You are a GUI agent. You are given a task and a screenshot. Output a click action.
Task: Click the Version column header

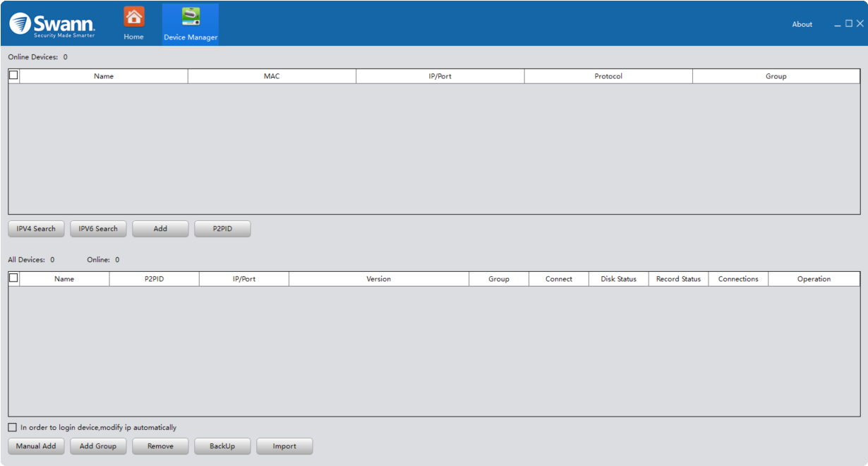(x=378, y=279)
